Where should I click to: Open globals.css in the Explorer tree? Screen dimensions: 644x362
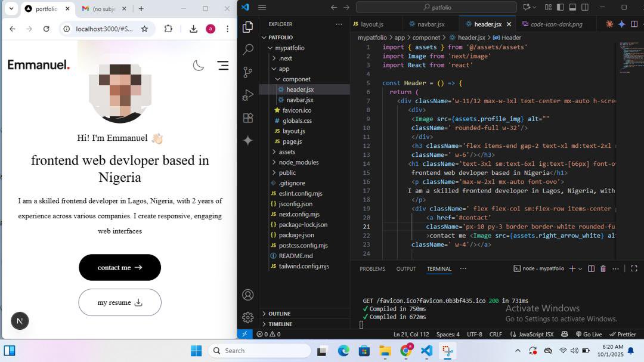[x=297, y=121]
